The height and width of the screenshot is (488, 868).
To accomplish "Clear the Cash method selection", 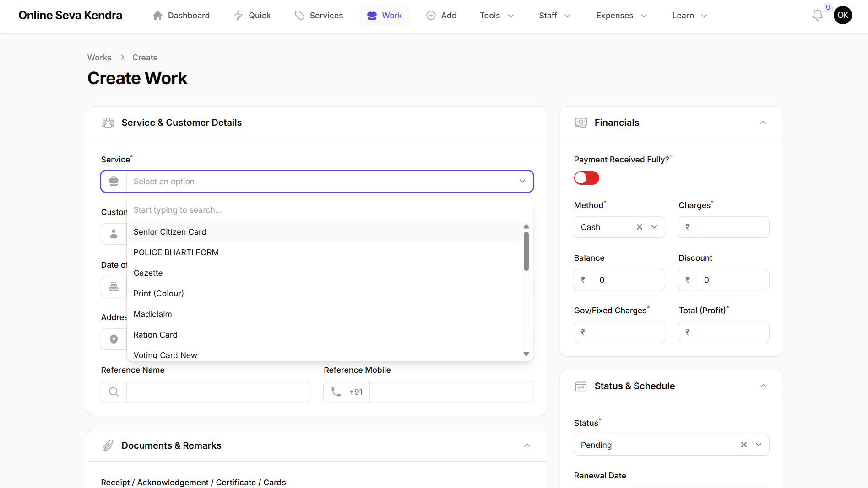I will (640, 227).
